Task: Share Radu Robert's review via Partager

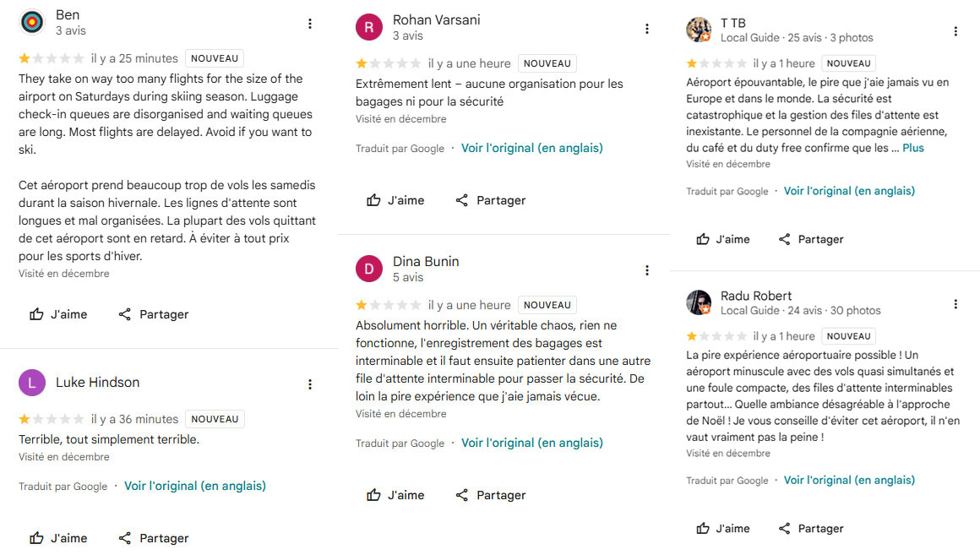Action: pos(810,528)
